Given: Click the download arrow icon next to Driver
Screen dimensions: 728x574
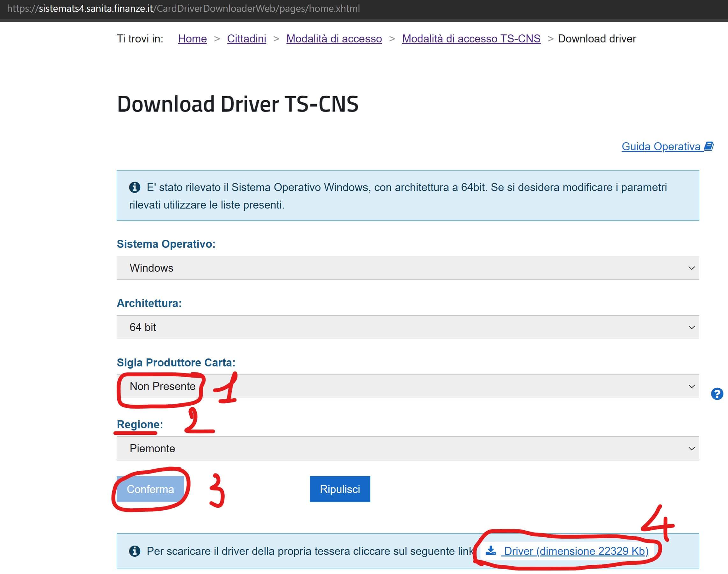Looking at the screenshot, I should pyautogui.click(x=491, y=550).
